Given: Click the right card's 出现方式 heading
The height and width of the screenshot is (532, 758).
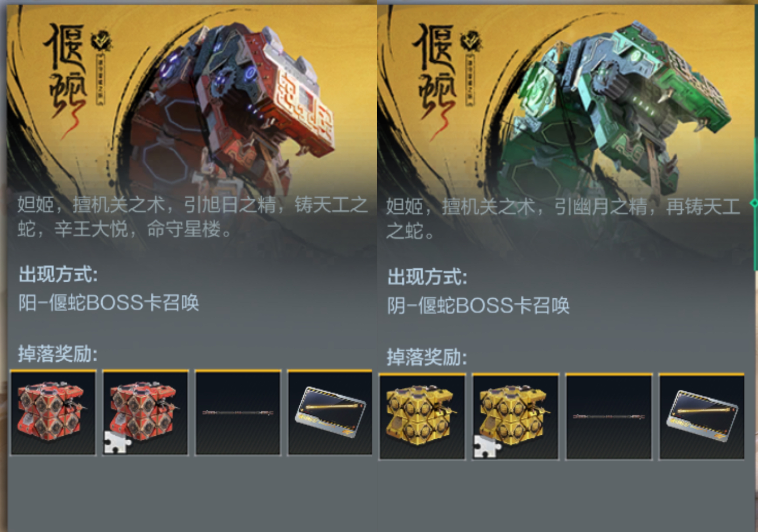Looking at the screenshot, I should (427, 276).
